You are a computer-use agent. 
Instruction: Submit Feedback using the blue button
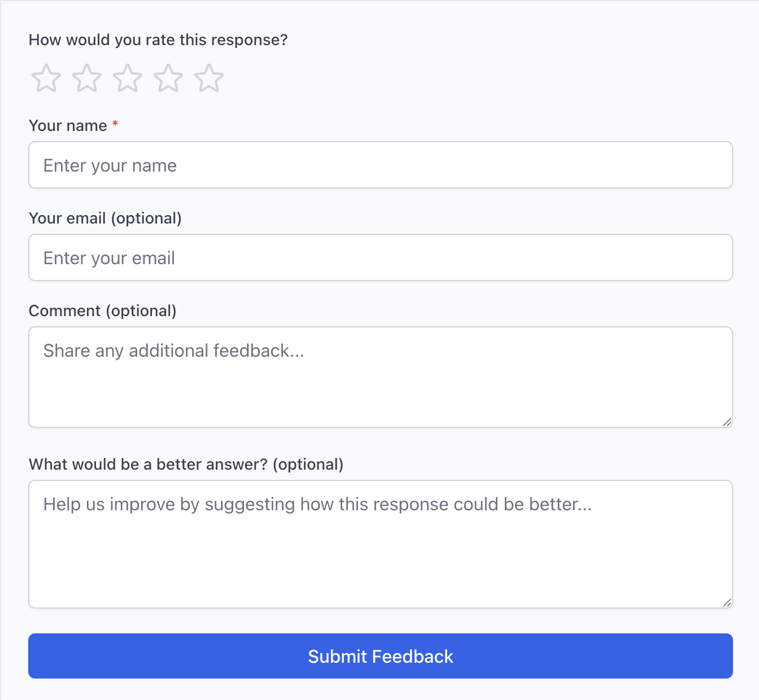click(381, 656)
